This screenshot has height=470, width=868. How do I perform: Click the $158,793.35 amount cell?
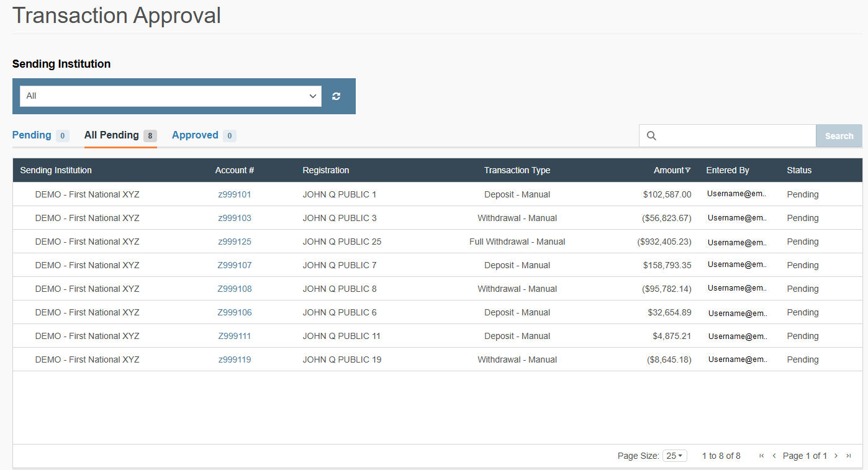coord(667,265)
